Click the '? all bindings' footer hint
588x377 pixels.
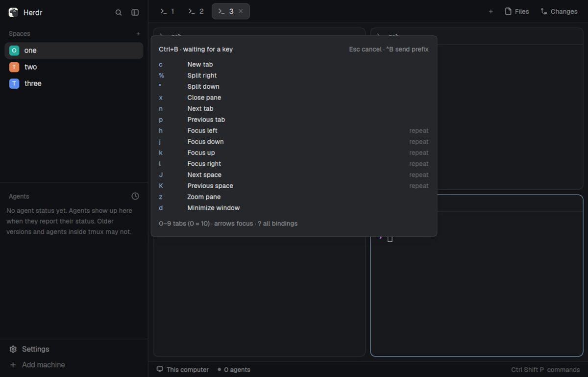coord(278,224)
